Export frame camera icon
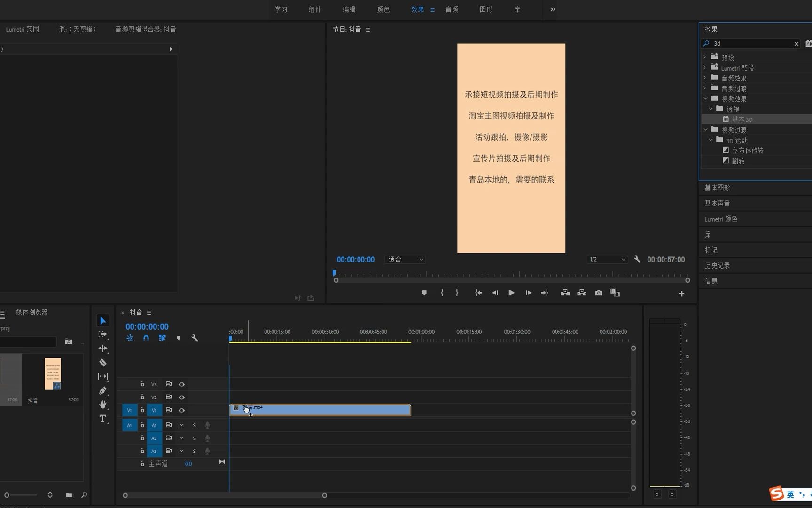Screen dimensions: 812x508 (x=599, y=293)
